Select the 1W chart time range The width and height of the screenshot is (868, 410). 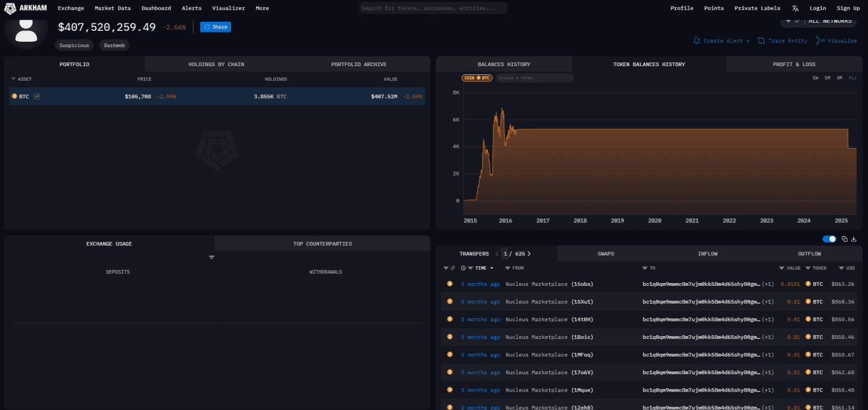815,78
